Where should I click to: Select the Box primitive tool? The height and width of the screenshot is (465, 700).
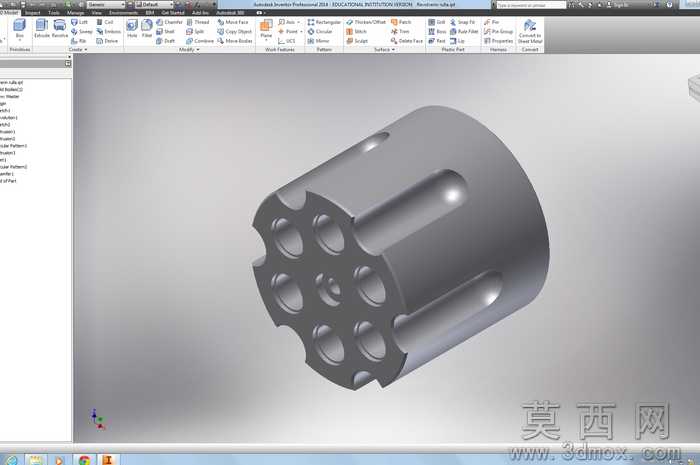20,29
